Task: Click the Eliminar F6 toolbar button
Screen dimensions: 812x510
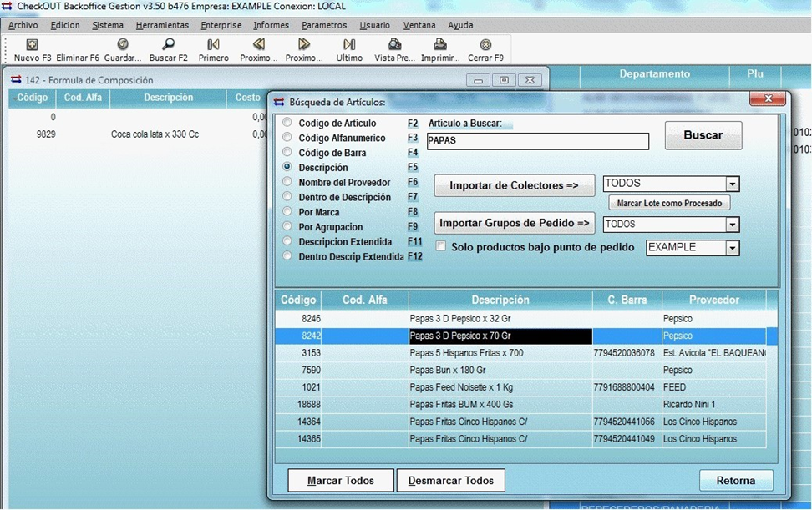Action: click(77, 58)
